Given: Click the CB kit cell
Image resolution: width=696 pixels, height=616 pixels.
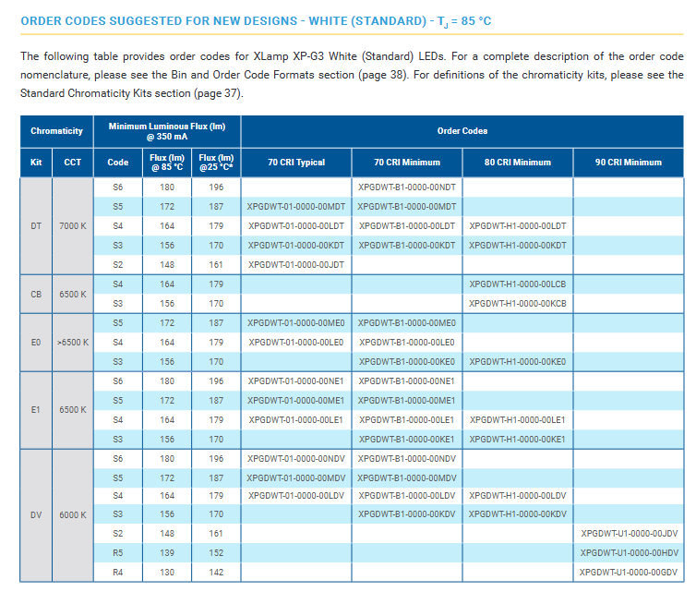Looking at the screenshot, I should pos(36,294).
